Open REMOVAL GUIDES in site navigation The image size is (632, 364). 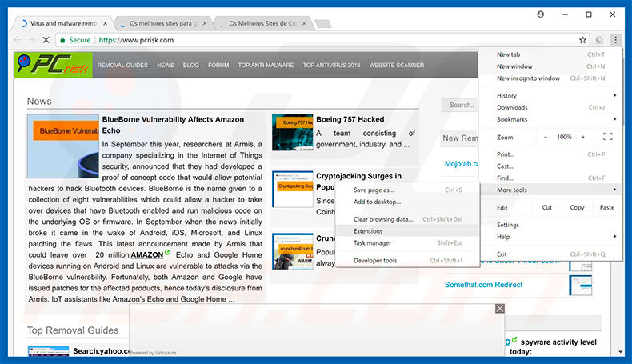pos(122,65)
